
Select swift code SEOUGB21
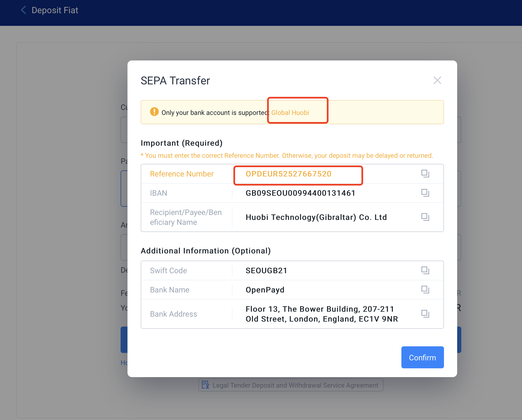pyautogui.click(x=266, y=270)
